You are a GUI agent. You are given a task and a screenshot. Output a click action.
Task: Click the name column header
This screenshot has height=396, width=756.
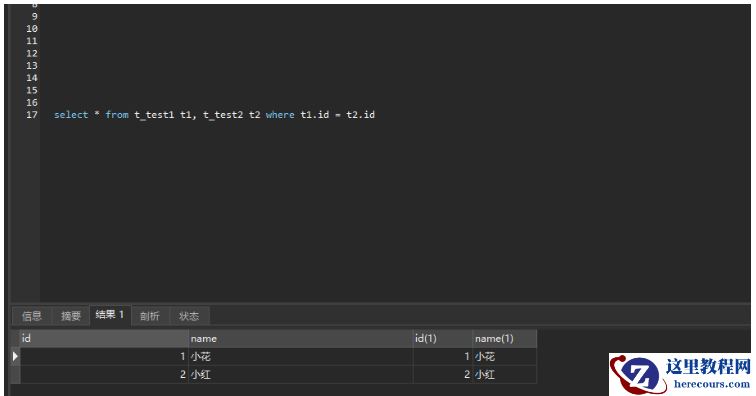point(301,339)
